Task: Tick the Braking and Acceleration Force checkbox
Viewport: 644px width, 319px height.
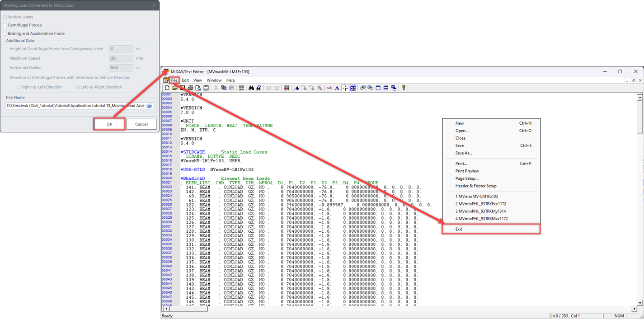Action: tap(5, 33)
